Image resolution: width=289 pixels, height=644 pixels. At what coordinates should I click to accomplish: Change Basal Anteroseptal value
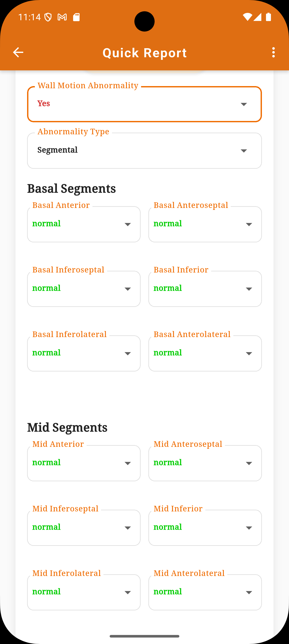(205, 224)
